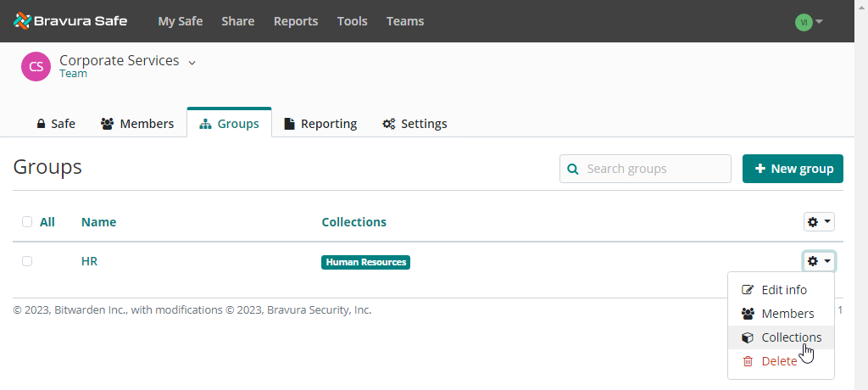Click the magnifier icon in the search box
Screen dimensions: 868x390
pyautogui.click(x=573, y=169)
